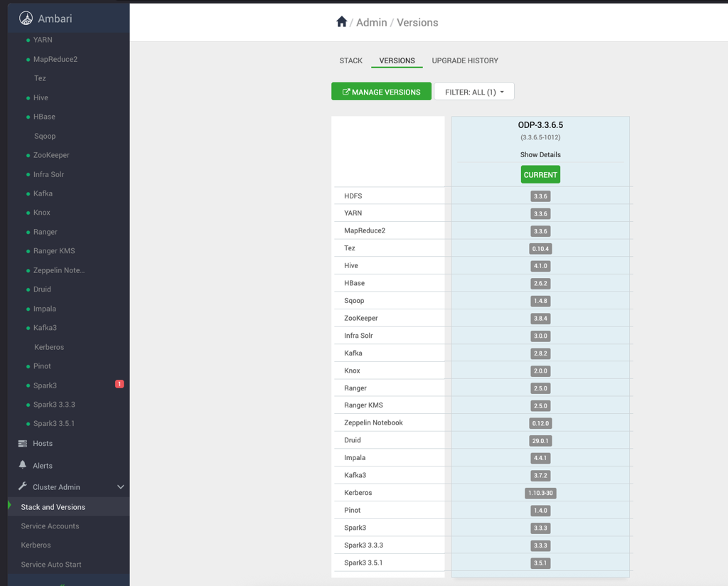Collapse the Cluster Admin chevron
This screenshot has width=728, height=586.
click(x=121, y=486)
